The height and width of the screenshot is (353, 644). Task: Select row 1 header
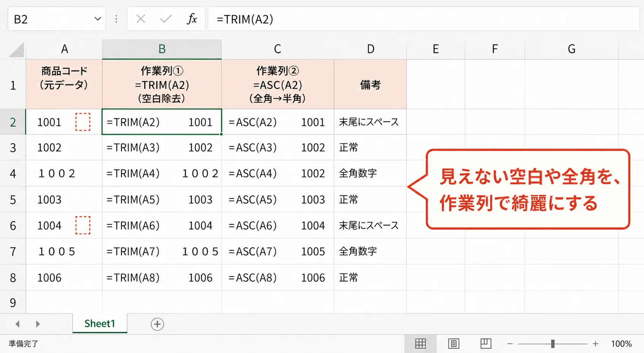pos(13,84)
